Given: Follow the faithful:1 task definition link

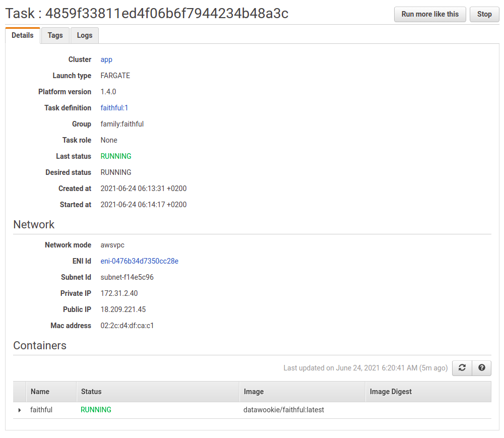Looking at the screenshot, I should 114,108.
